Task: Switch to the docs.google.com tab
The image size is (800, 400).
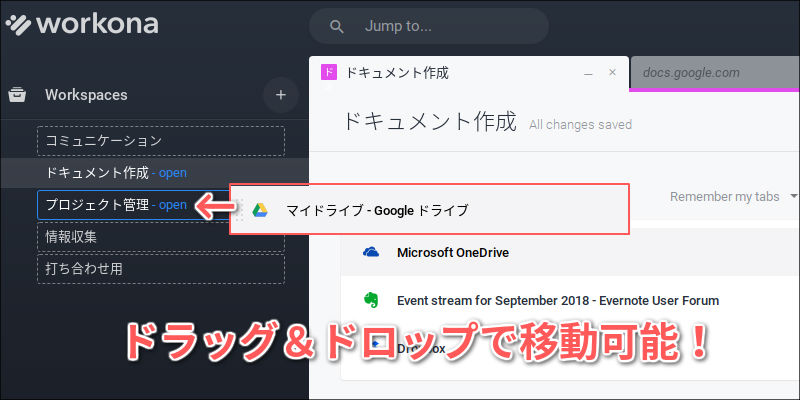Action: coord(715,73)
